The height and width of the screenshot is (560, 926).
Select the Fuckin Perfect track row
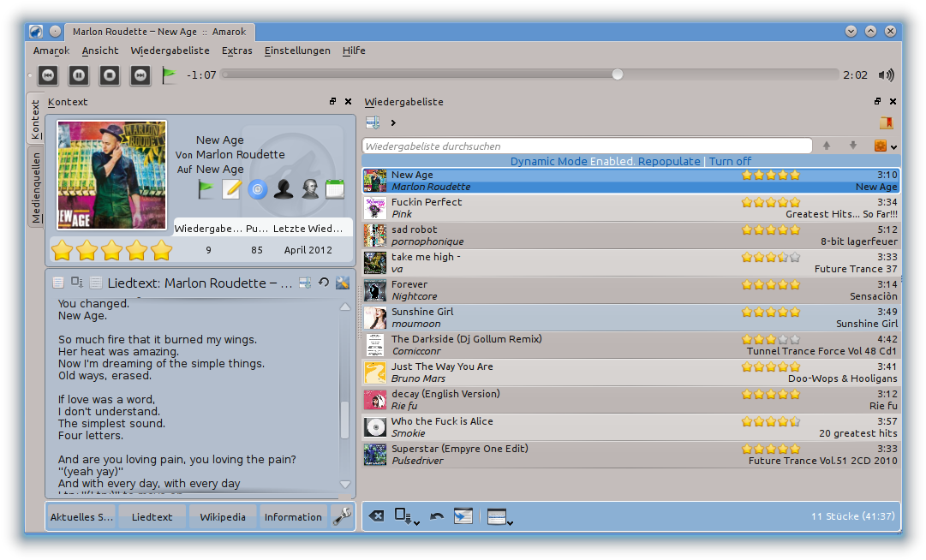tap(630, 208)
